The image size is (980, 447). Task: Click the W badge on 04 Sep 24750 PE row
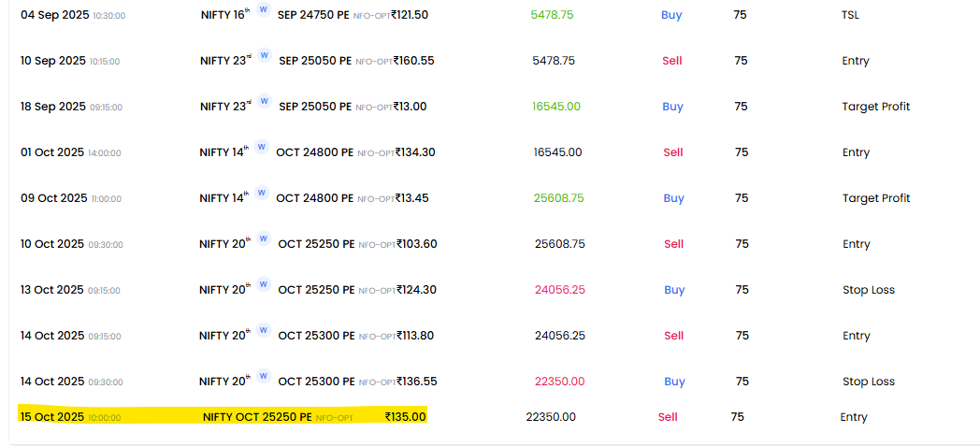tap(265, 10)
